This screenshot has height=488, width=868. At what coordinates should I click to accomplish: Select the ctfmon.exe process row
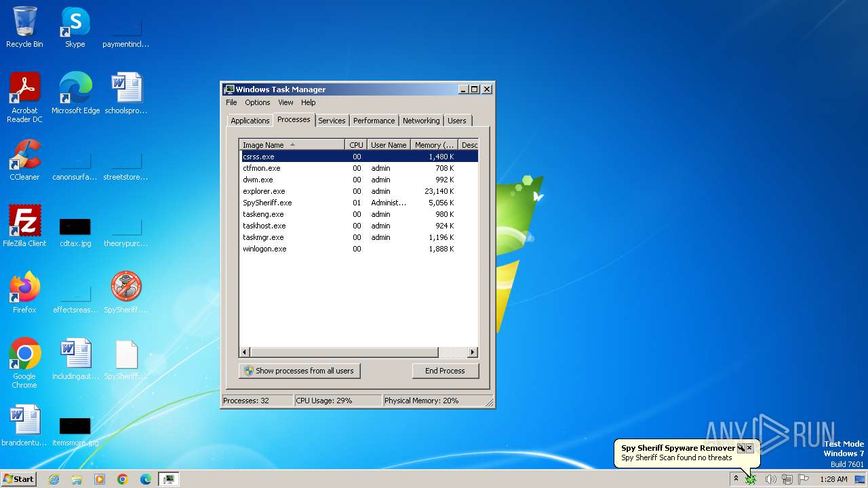(x=359, y=168)
